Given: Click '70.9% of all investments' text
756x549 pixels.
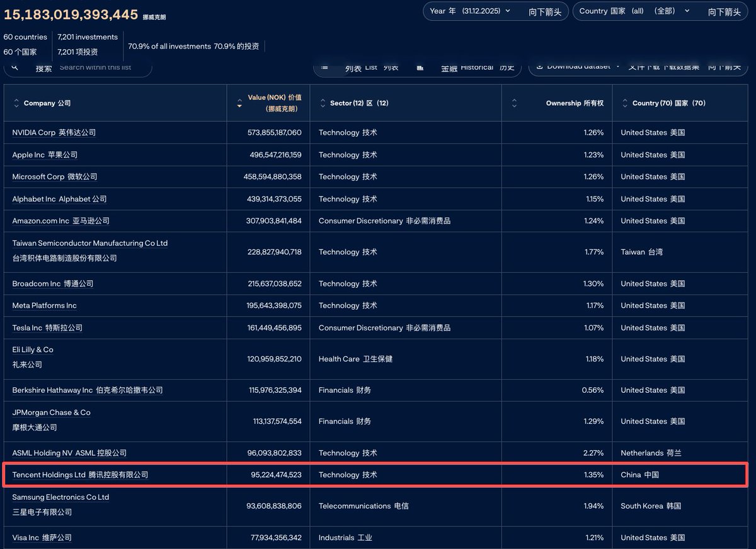Looking at the screenshot, I should 169,47.
